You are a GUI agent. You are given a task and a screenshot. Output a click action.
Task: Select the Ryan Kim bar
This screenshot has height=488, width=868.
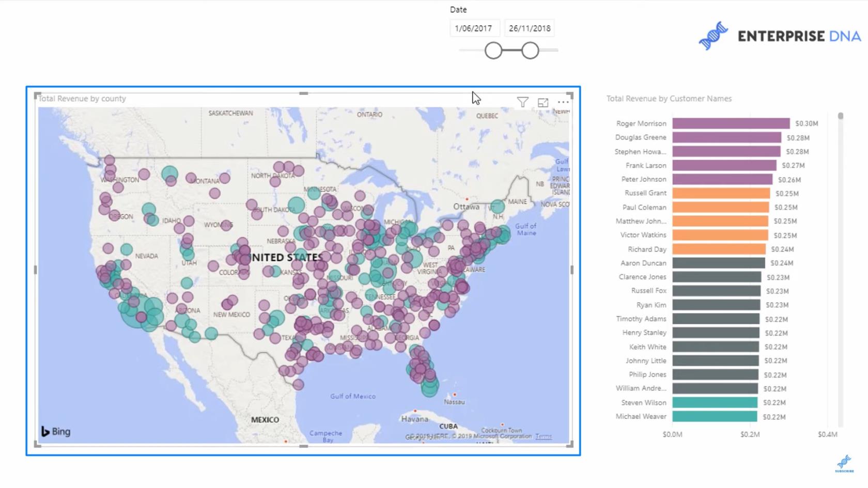pyautogui.click(x=716, y=305)
